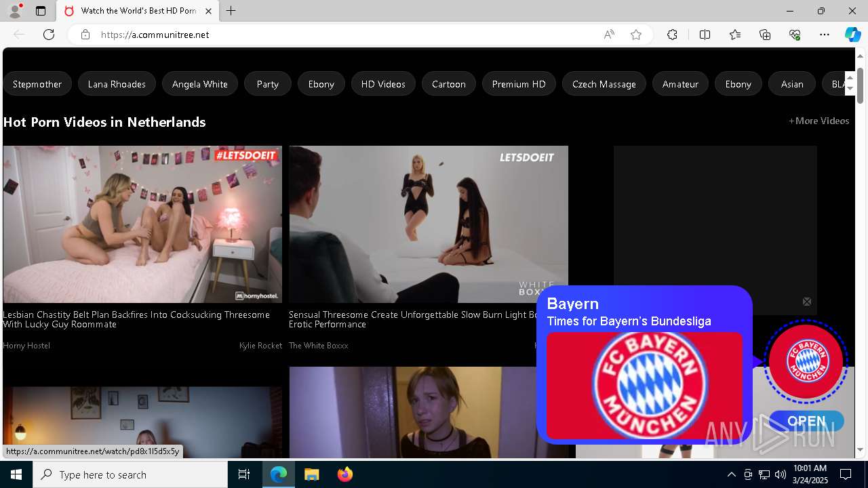Click the page scrollbar down arrow
868x488 pixels.
861,449
